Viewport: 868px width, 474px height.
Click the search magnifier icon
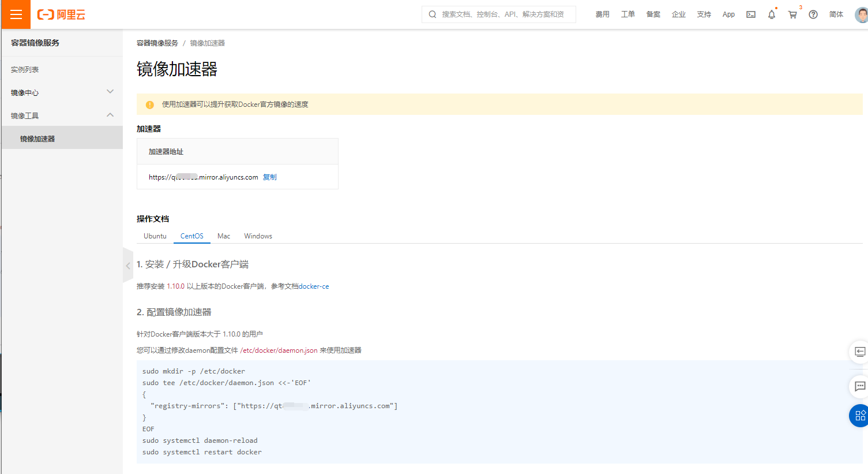click(x=433, y=14)
